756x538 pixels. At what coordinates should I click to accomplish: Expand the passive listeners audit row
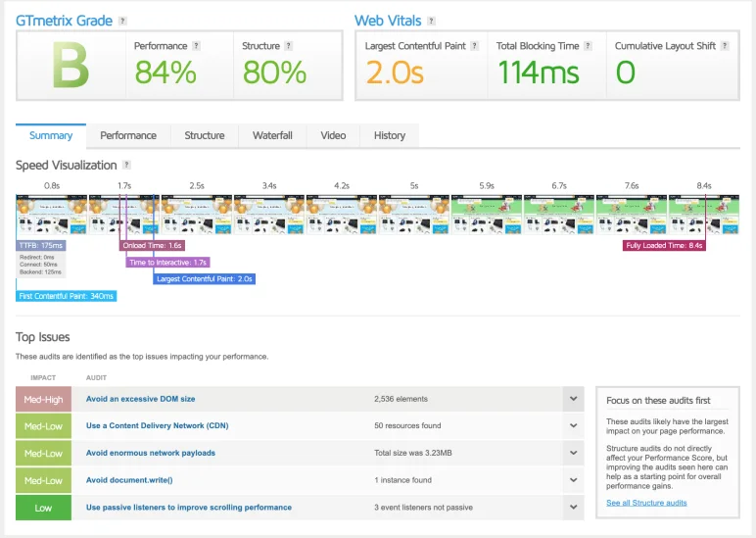pos(573,507)
